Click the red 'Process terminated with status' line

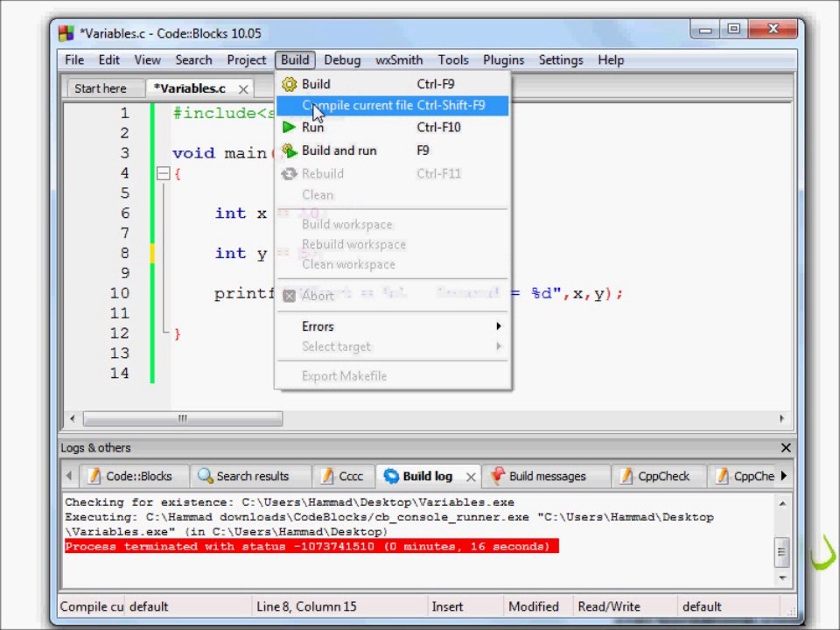pyautogui.click(x=311, y=546)
